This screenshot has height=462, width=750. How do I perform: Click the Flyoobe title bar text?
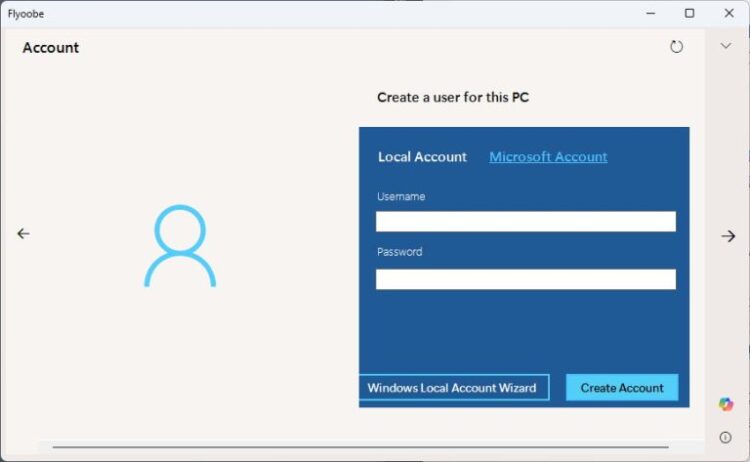pos(26,14)
